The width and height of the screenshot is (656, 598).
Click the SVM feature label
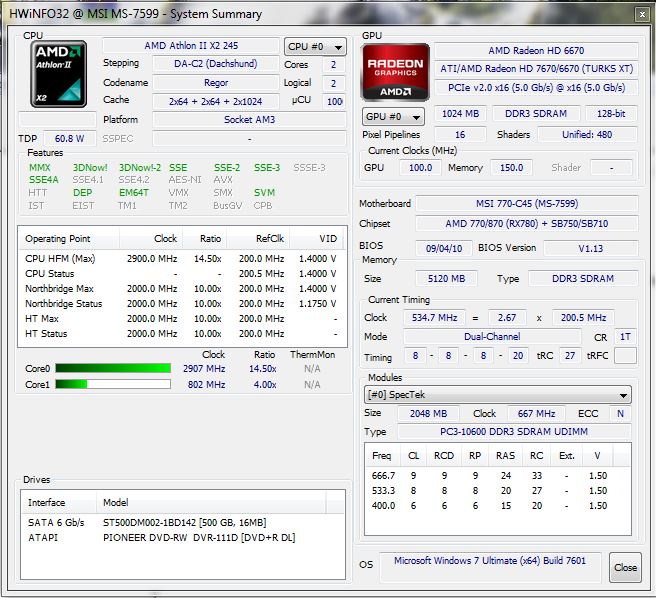tap(264, 192)
